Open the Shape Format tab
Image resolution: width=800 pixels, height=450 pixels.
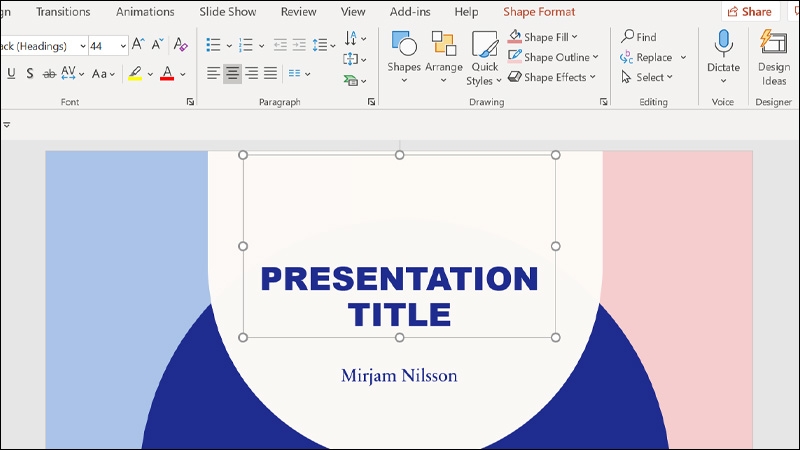pyautogui.click(x=539, y=12)
